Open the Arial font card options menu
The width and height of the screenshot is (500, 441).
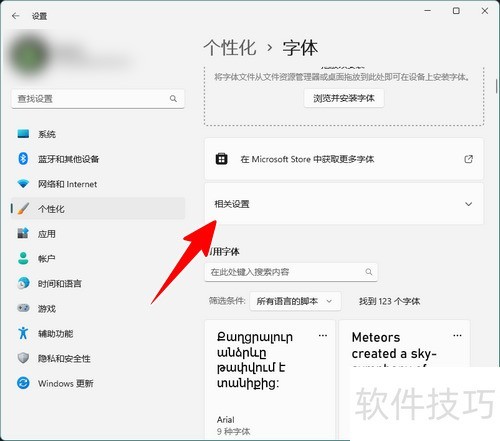coord(322,336)
